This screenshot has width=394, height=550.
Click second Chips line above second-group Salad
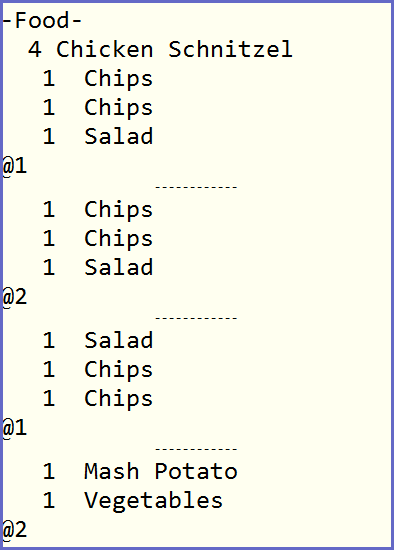coord(98,239)
